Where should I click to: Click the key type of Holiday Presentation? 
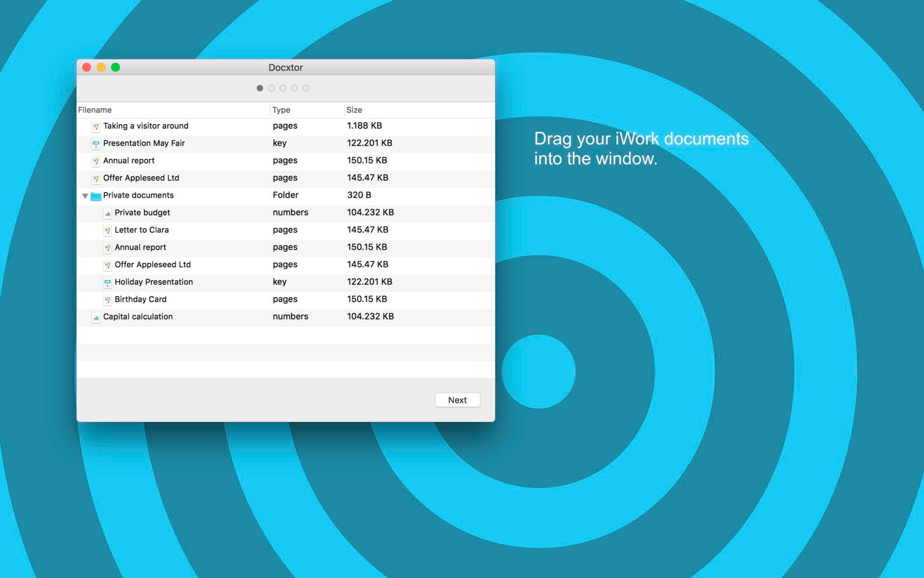click(280, 282)
